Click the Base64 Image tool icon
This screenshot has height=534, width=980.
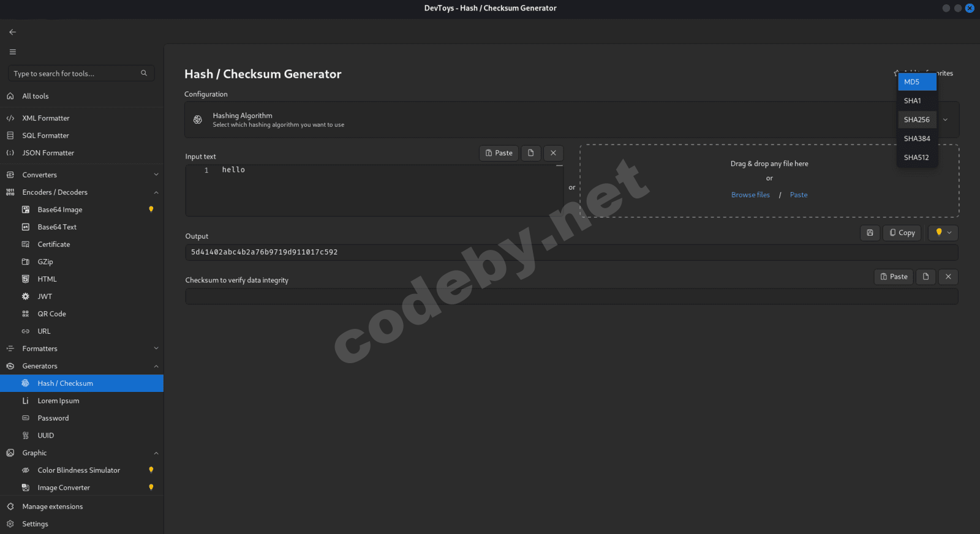[26, 209]
